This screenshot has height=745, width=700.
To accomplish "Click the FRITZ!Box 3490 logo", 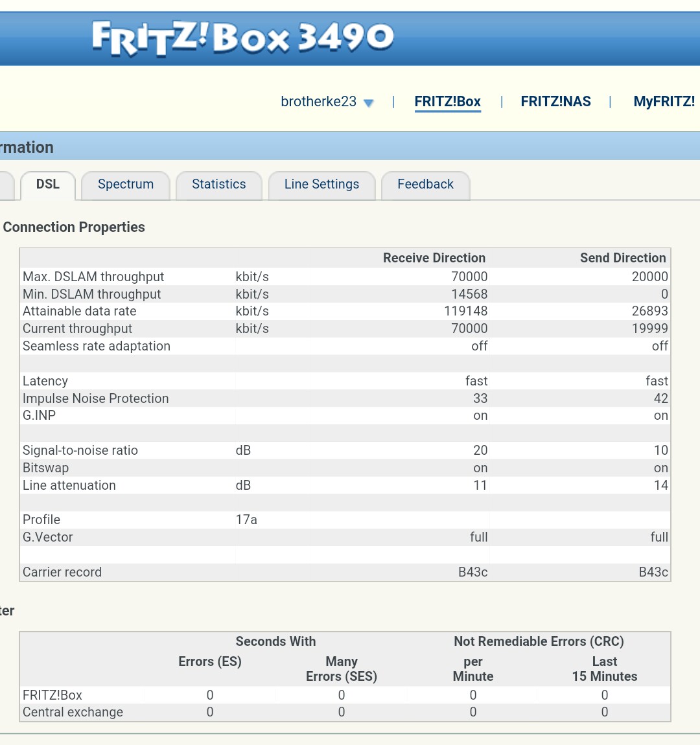I will tap(242, 38).
